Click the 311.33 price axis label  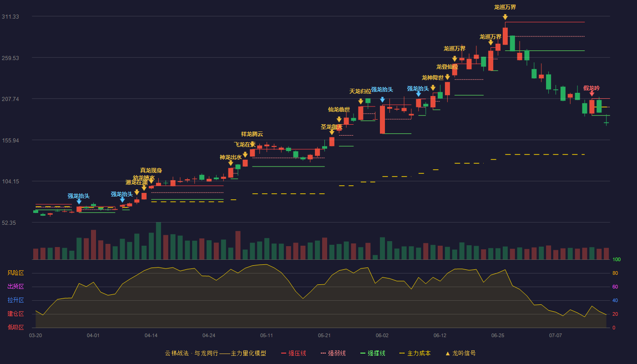(10, 16)
